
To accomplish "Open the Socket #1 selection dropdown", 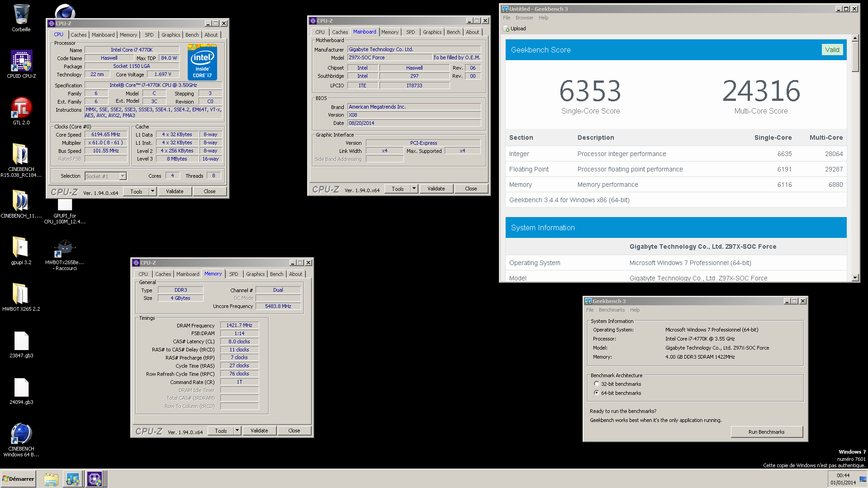I will click(x=106, y=176).
